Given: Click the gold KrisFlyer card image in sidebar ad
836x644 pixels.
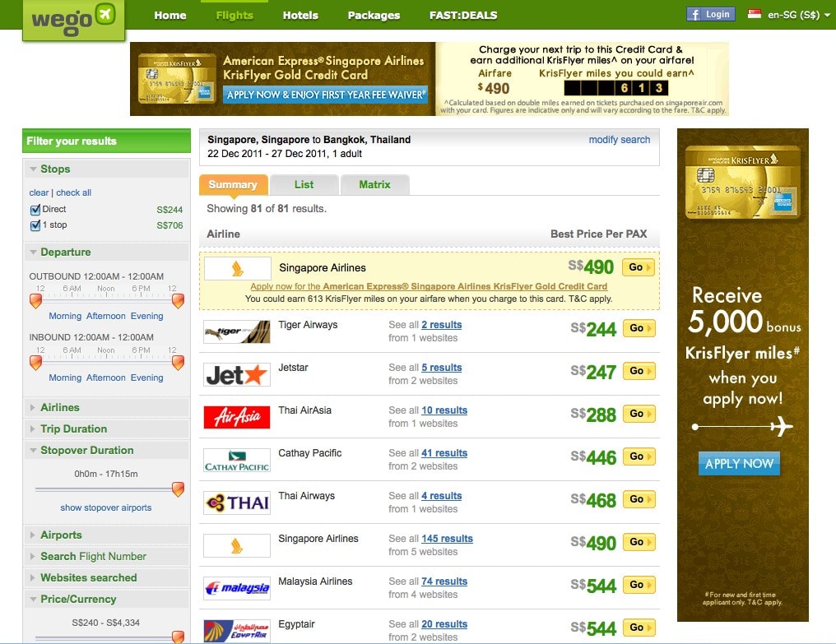Looking at the screenshot, I should click(743, 182).
